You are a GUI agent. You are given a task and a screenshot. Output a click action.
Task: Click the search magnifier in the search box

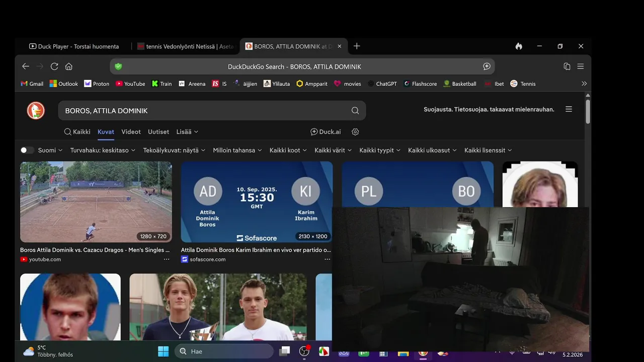(355, 111)
